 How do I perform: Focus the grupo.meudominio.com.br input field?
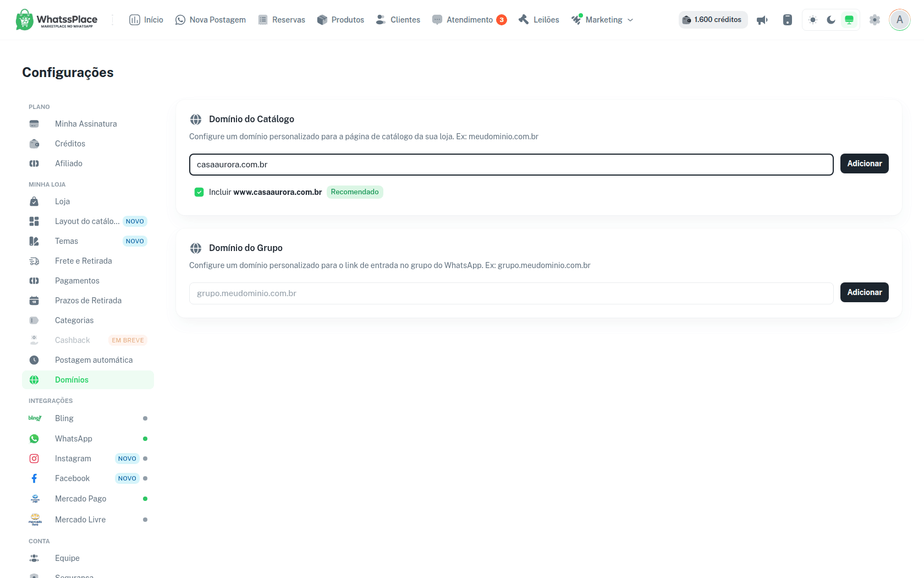[512, 293]
